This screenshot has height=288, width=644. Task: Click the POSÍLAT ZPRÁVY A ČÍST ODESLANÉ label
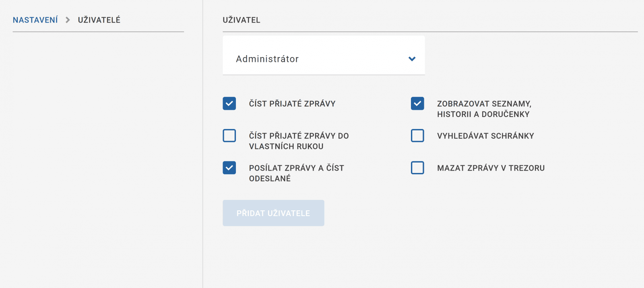296,173
